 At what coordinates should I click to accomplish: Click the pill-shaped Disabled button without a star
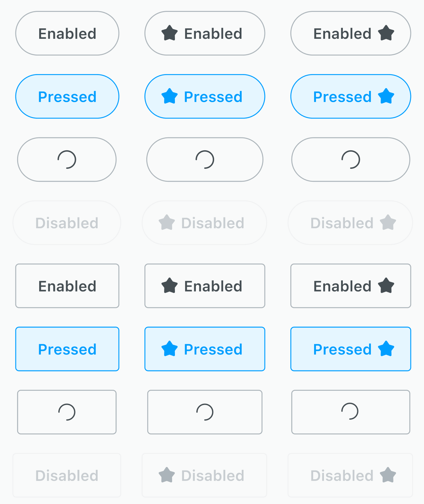[x=67, y=223]
